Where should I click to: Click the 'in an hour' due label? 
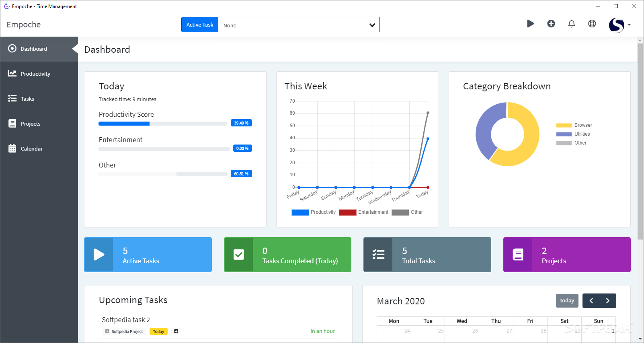[x=323, y=331]
